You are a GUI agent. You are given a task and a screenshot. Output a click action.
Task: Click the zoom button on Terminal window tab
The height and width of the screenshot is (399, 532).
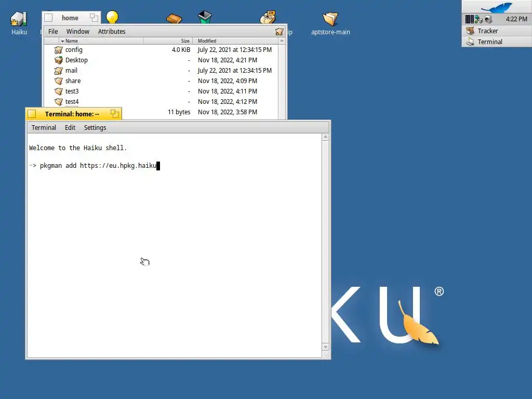click(x=115, y=114)
